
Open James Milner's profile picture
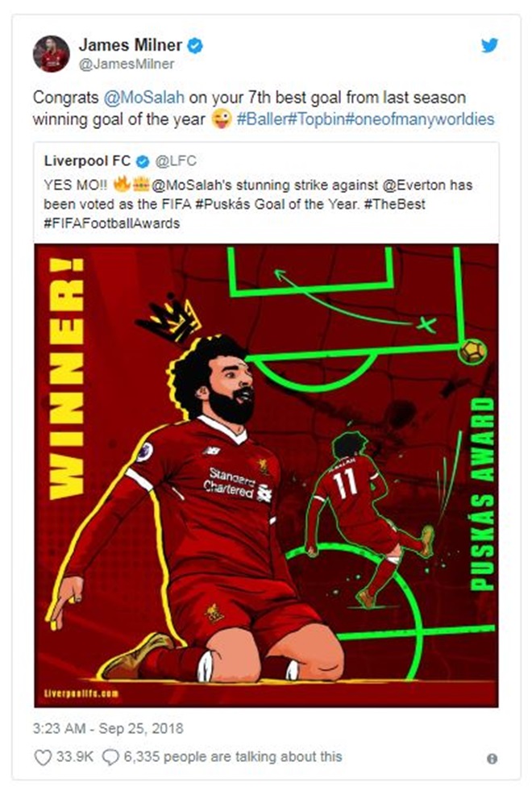[x=51, y=53]
